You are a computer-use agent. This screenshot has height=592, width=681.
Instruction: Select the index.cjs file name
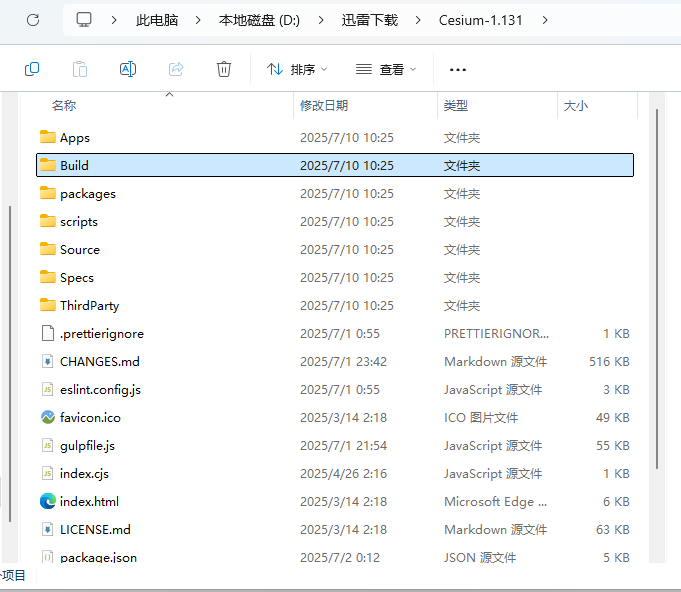(84, 473)
